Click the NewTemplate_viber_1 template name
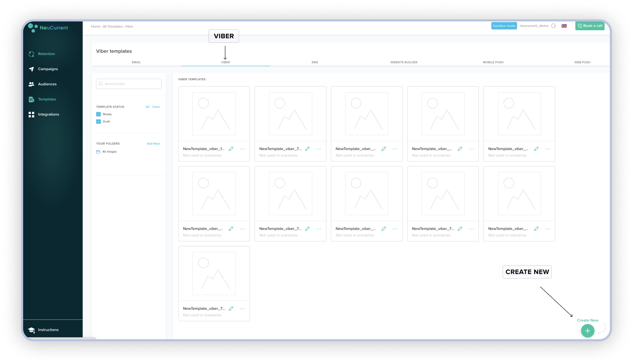This screenshot has width=633, height=364. [x=204, y=149]
